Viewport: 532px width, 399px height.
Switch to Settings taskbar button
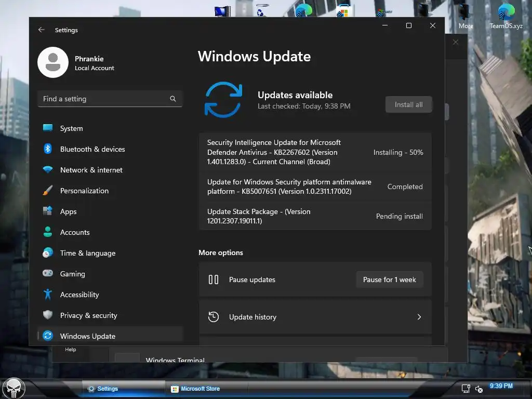point(124,389)
